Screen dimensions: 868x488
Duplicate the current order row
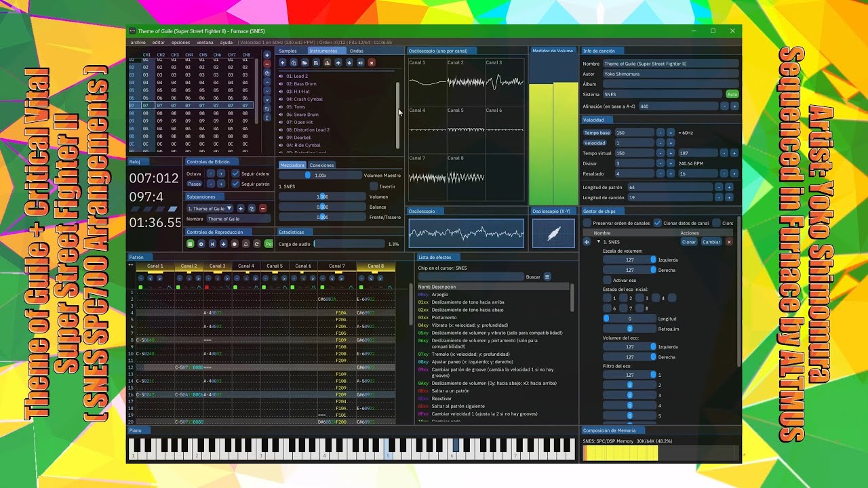pos(267,73)
